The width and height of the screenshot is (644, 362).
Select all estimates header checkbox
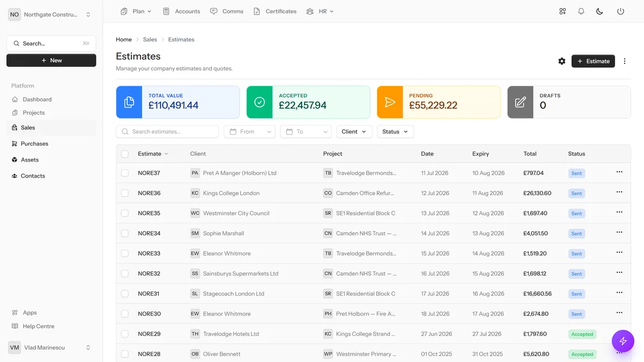click(x=125, y=154)
